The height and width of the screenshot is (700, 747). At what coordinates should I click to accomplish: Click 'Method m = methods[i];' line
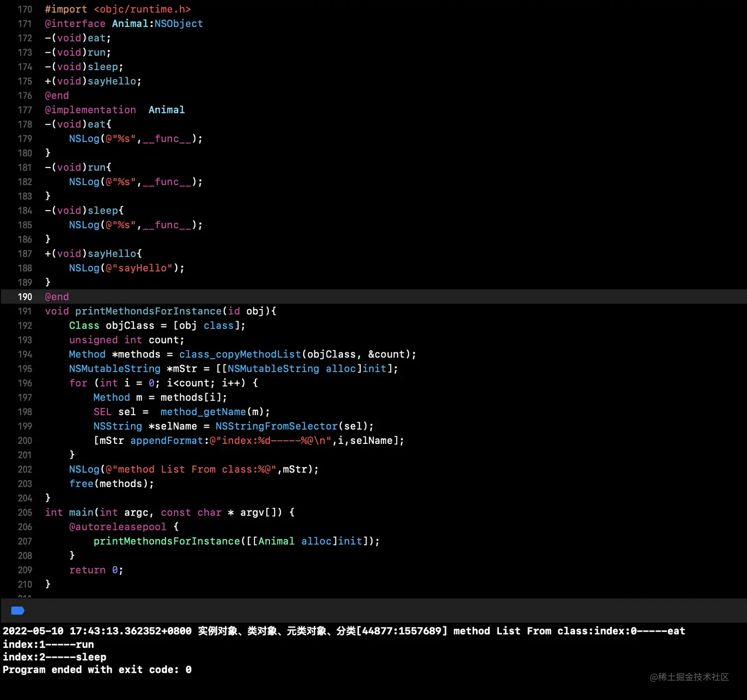point(160,397)
